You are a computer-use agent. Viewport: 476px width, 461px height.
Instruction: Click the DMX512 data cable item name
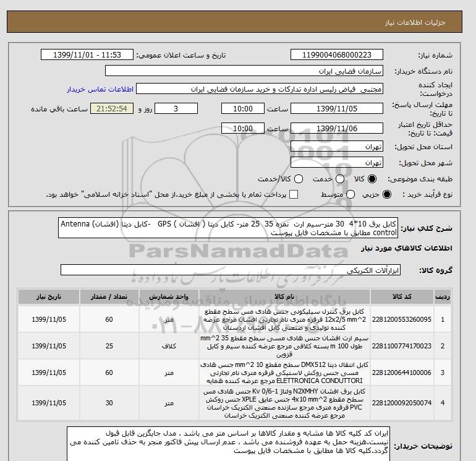click(x=284, y=373)
